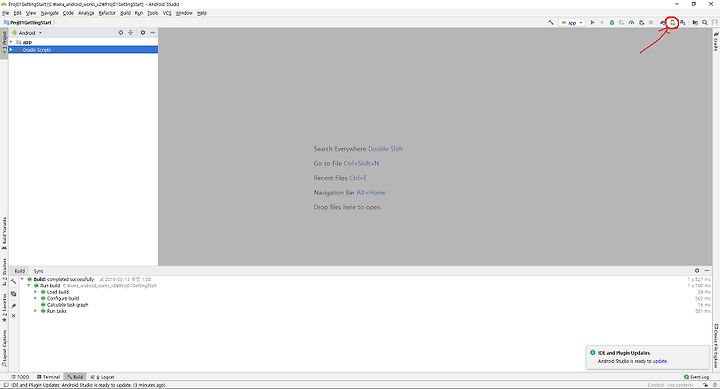The image size is (720, 389).
Task: Expand the app module node
Action: (11, 42)
